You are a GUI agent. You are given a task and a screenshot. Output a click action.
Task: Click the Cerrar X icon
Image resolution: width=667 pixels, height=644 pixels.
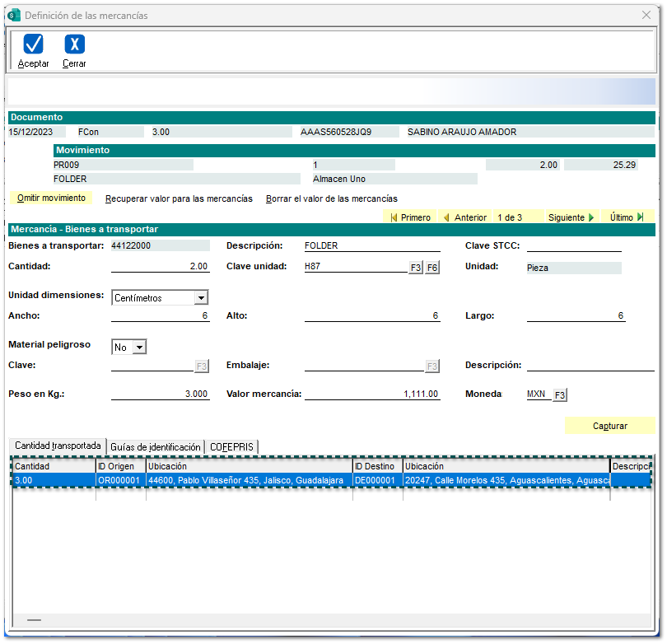[74, 44]
